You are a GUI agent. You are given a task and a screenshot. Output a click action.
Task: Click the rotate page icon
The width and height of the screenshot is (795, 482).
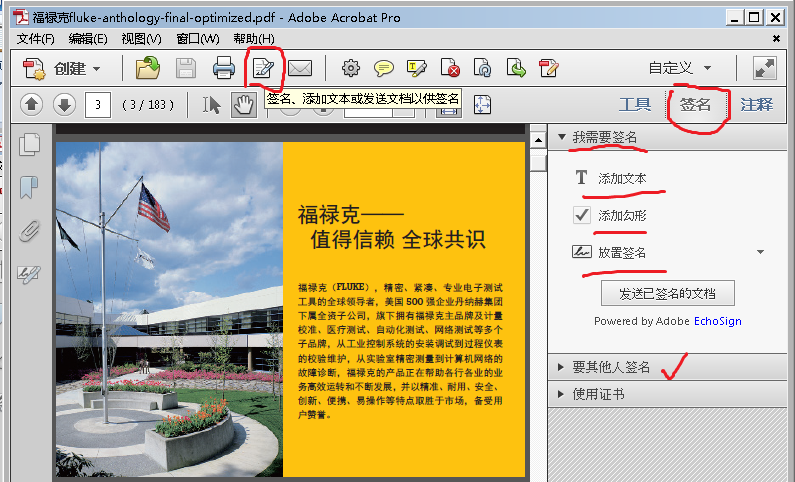point(482,68)
